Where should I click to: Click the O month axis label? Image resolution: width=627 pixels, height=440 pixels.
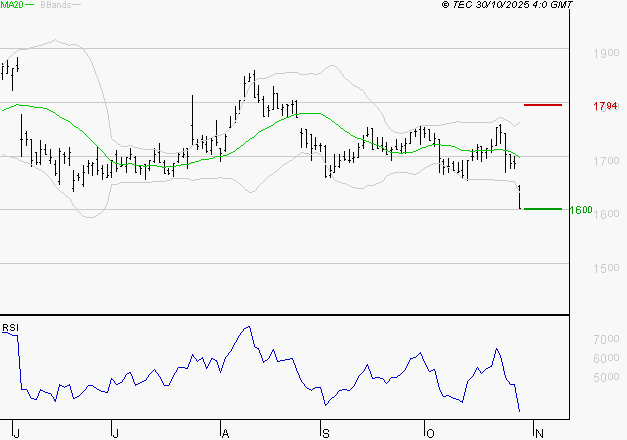tap(430, 434)
